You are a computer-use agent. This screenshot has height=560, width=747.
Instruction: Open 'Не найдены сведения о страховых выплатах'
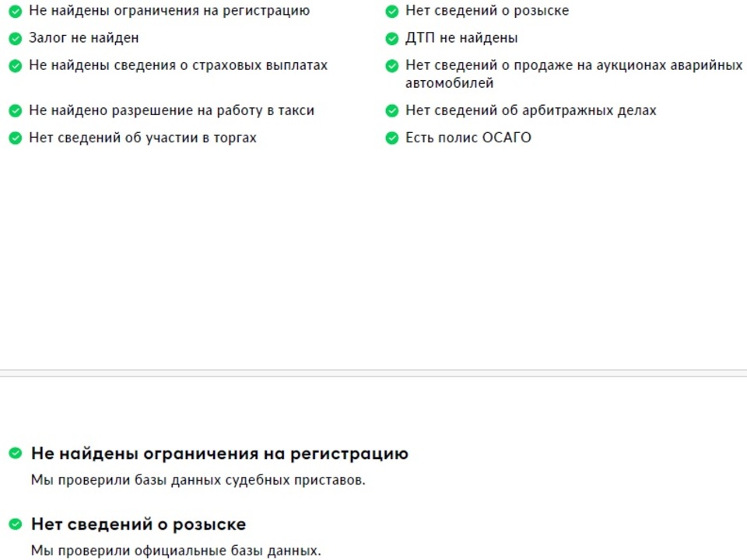click(x=178, y=66)
